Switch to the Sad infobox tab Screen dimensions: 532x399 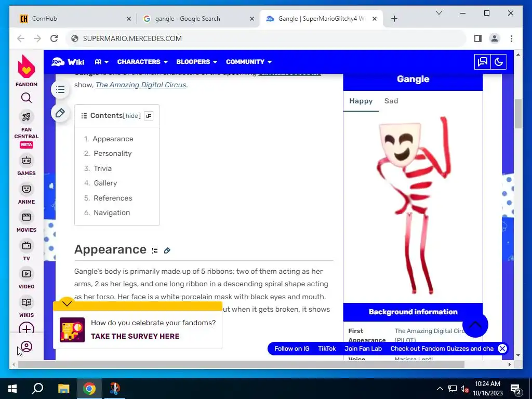point(391,101)
